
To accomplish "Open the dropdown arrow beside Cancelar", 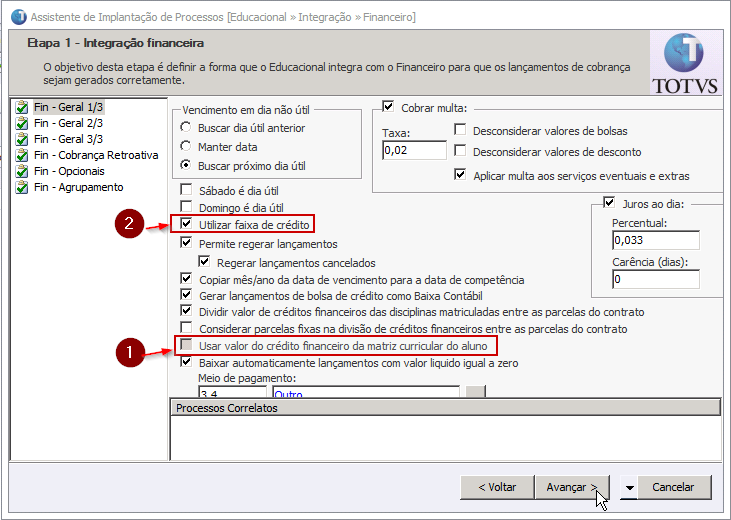I will [628, 488].
